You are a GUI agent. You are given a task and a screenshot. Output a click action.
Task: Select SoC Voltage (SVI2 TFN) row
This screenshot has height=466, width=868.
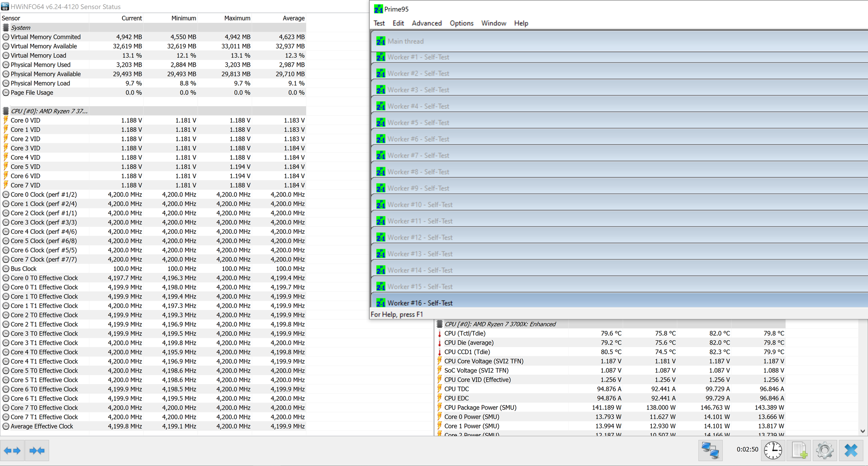tap(610, 370)
